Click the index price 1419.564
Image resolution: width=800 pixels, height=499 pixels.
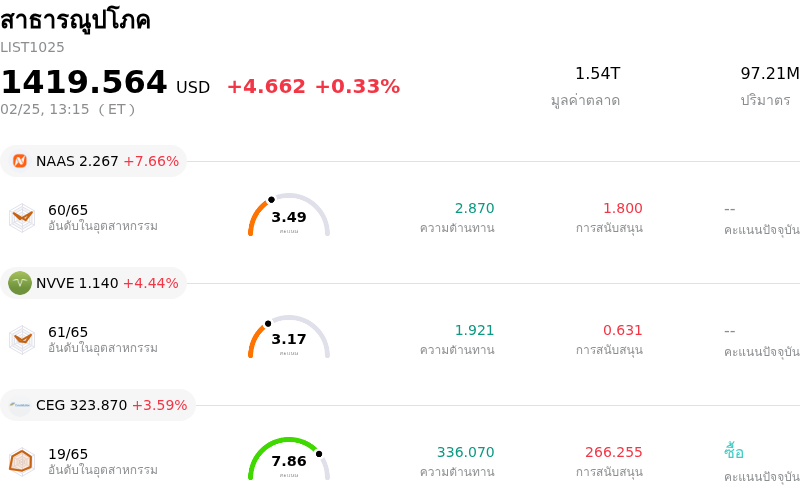(84, 82)
